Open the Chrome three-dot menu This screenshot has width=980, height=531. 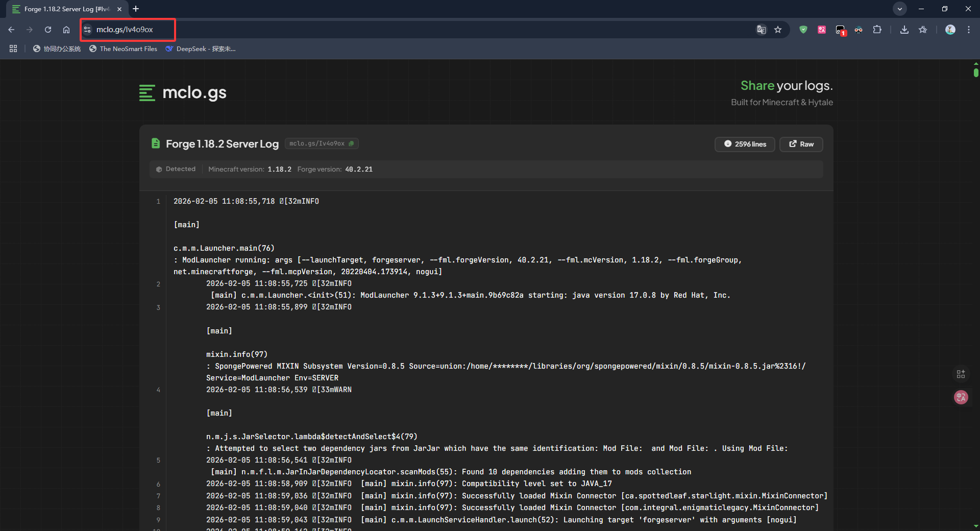(968, 30)
